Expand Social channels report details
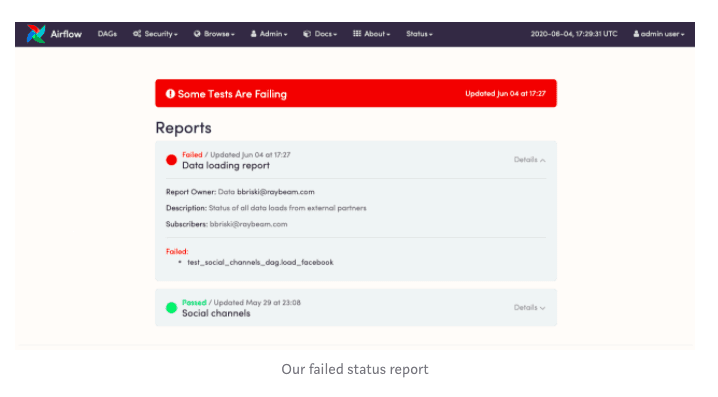The image size is (718, 397). coord(529,308)
